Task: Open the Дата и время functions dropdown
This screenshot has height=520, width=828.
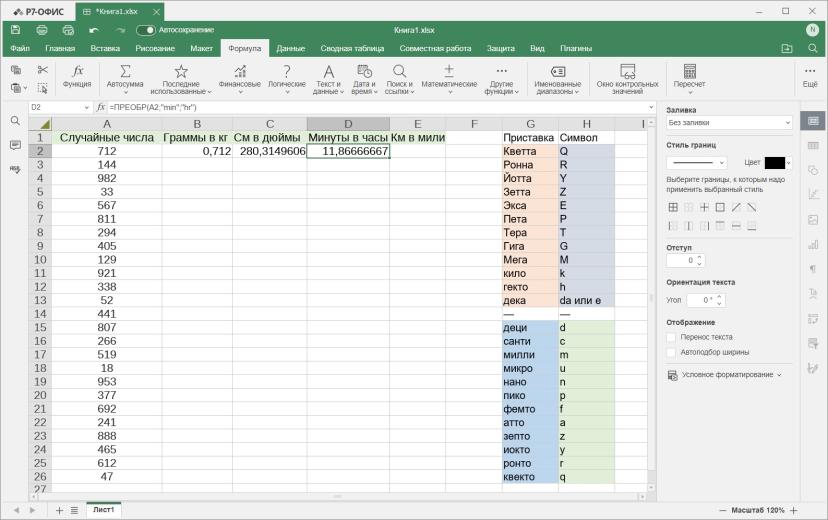Action: point(364,79)
